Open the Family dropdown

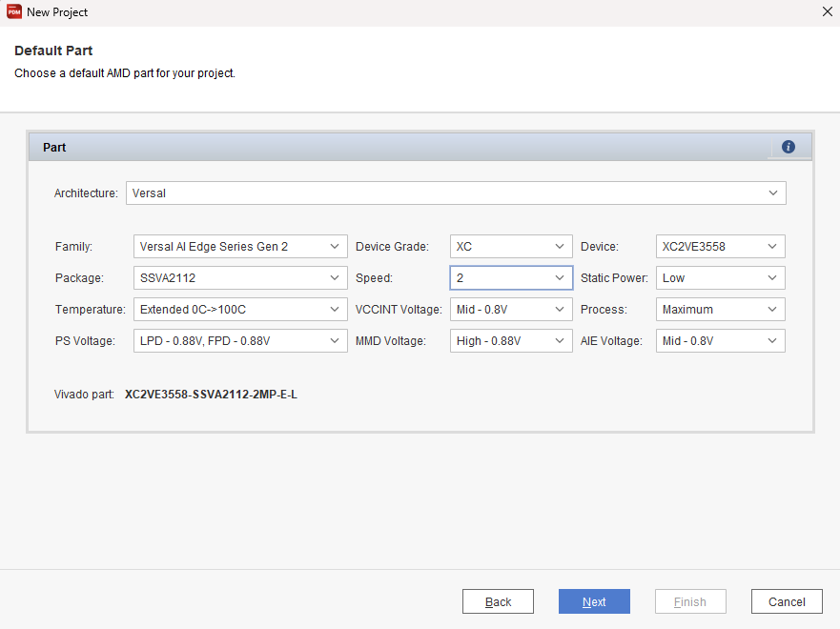[240, 246]
